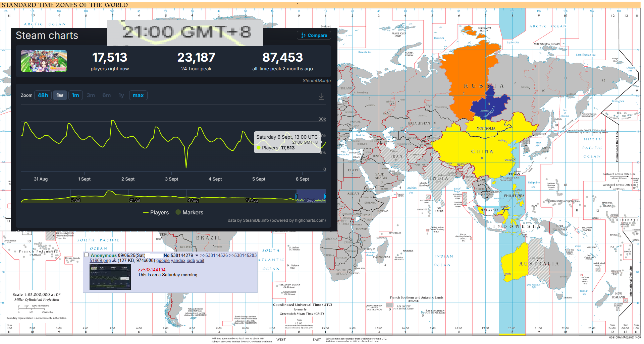Set chart zoom to 48h
The height and width of the screenshot is (344, 644).
pyautogui.click(x=43, y=95)
